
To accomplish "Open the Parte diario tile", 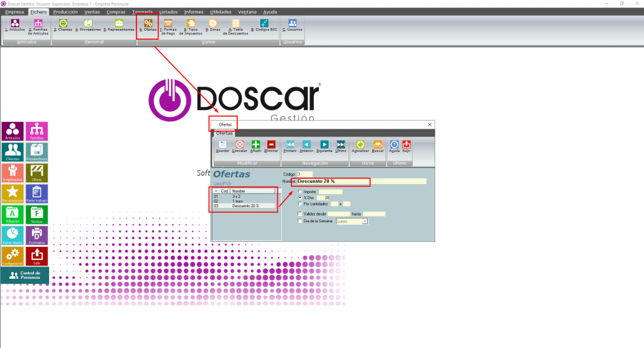I will point(13,236).
